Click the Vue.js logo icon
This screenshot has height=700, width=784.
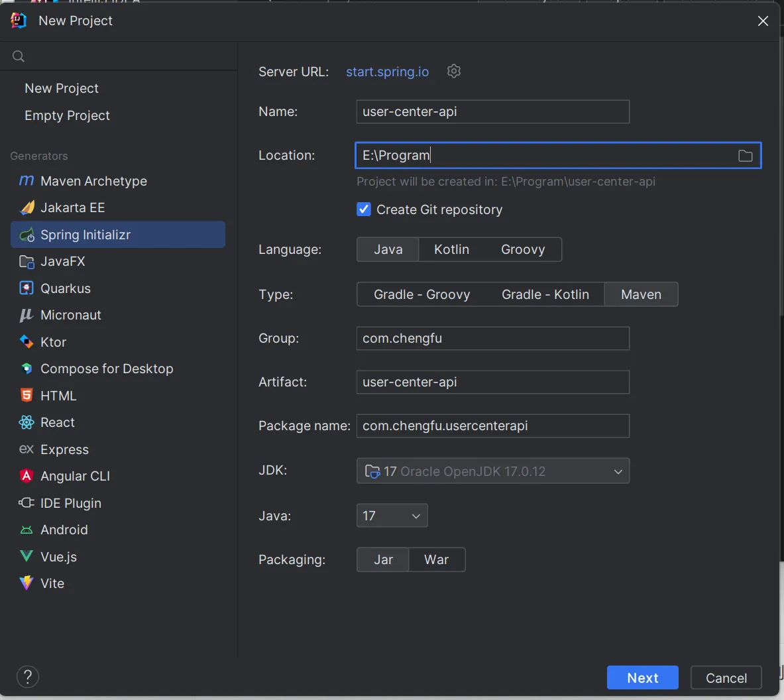(x=27, y=556)
